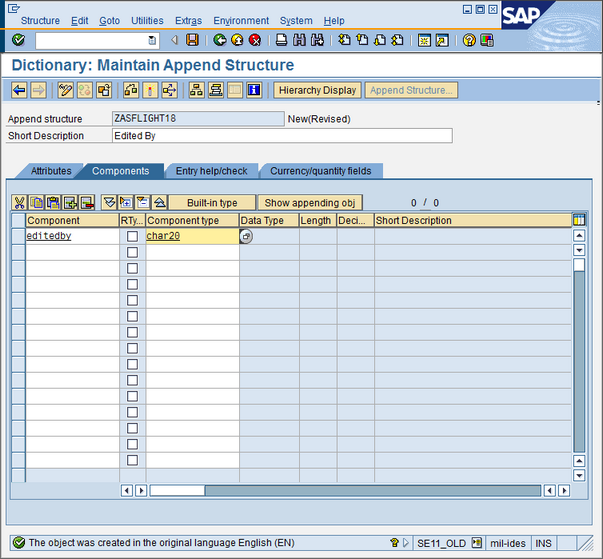
Task: Click the Activate matchstick icon
Action: pos(150,90)
